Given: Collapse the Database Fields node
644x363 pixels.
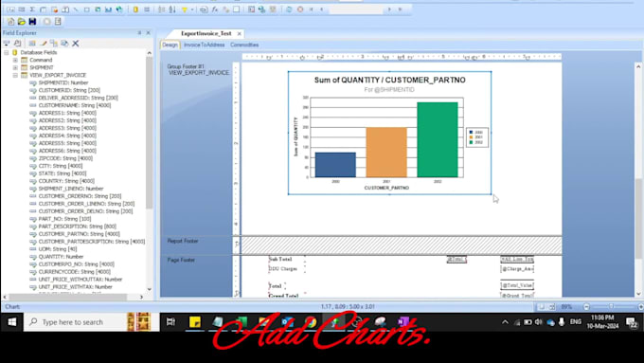Looking at the screenshot, I should tap(7, 53).
